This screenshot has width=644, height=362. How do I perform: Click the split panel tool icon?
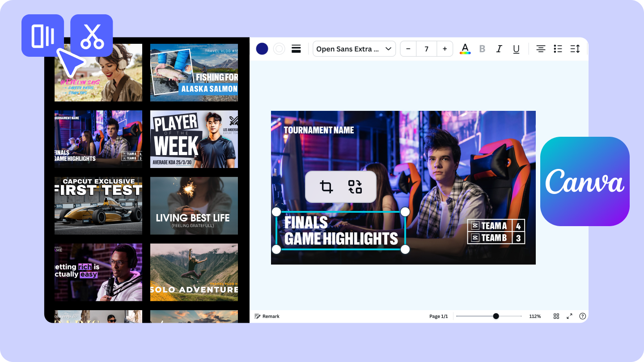click(x=43, y=36)
